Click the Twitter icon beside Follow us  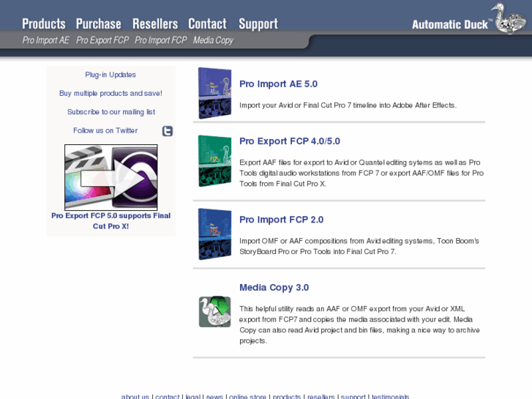[x=168, y=131]
